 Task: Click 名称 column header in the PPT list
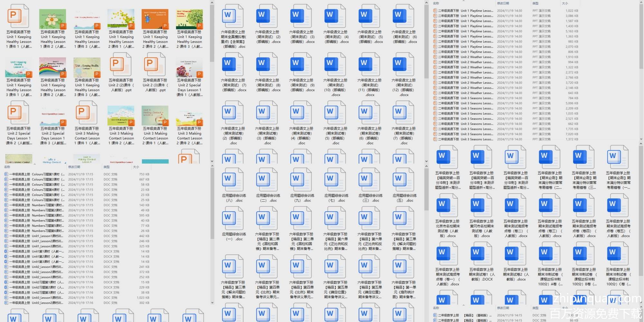pos(436,3)
